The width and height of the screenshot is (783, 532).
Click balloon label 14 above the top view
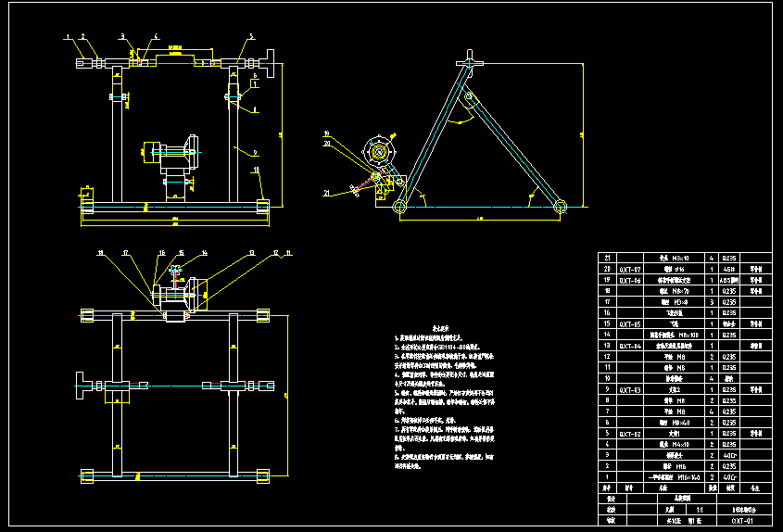click(x=204, y=253)
